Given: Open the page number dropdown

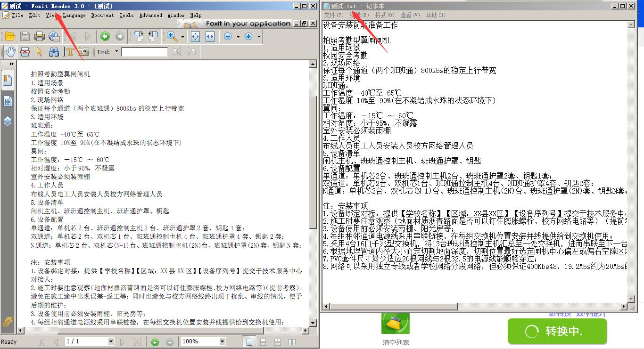Looking at the screenshot, I should point(111,341).
